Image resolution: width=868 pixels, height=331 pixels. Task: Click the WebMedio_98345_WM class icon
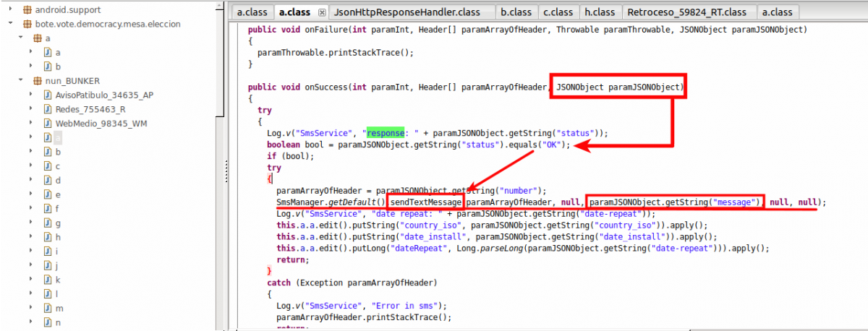[x=48, y=124]
